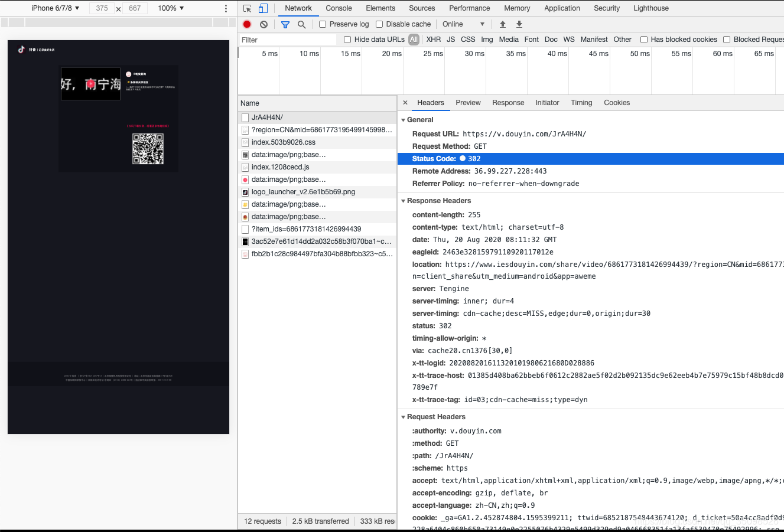Check the Blocked Requests checkbox
Image resolution: width=784 pixels, height=532 pixels.
(x=727, y=40)
